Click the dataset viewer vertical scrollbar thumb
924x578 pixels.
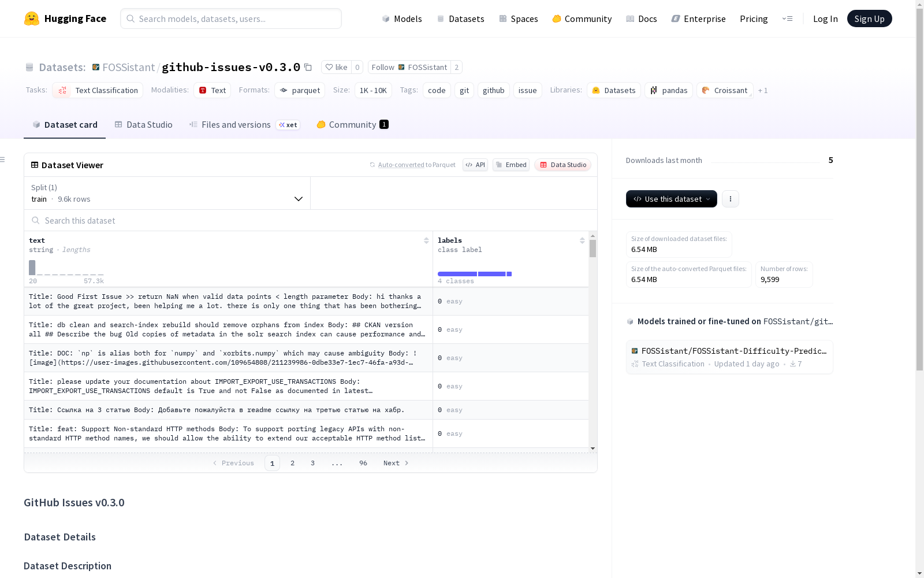pyautogui.click(x=593, y=249)
